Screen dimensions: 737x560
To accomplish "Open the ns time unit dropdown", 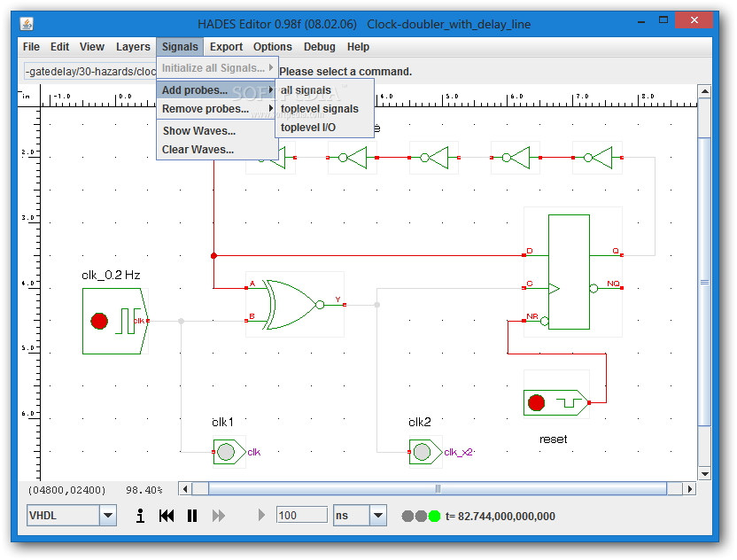I will point(378,516).
